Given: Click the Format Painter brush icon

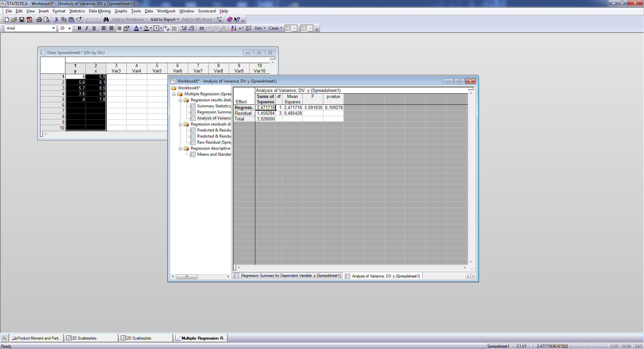Looking at the screenshot, I should click(79, 19).
